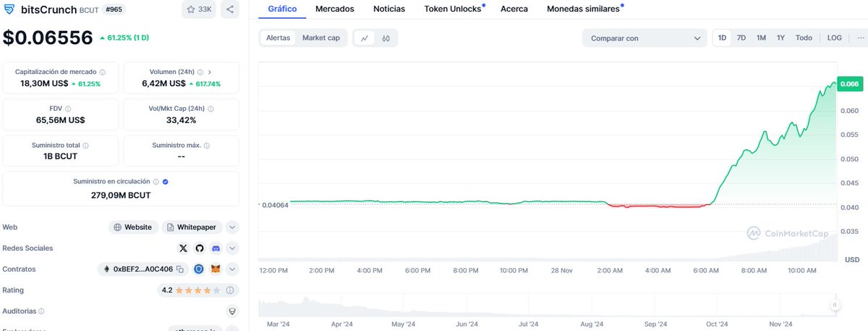This screenshot has width=868, height=331.
Task: Click the 0.04064 opening price label
Action: (x=275, y=205)
